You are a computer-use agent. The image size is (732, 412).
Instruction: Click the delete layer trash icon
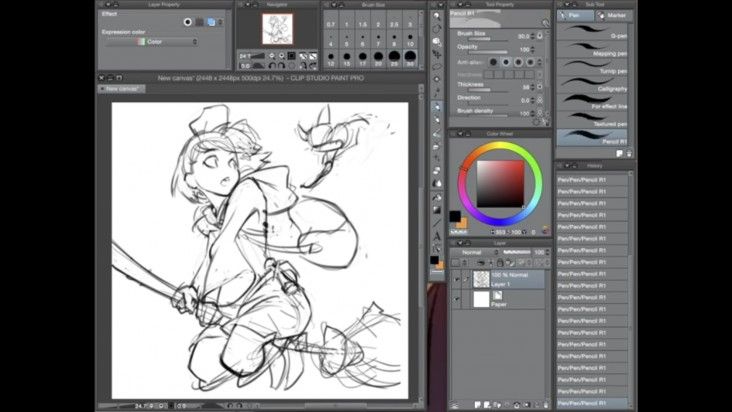coord(545,405)
